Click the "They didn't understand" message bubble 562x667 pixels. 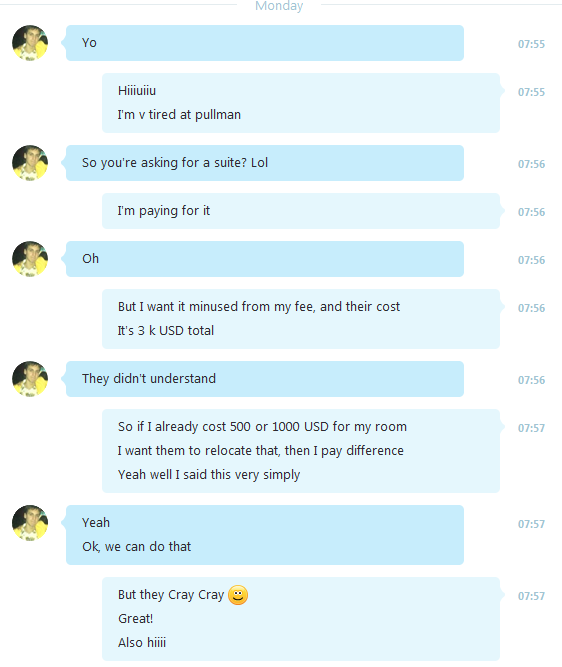click(x=265, y=379)
